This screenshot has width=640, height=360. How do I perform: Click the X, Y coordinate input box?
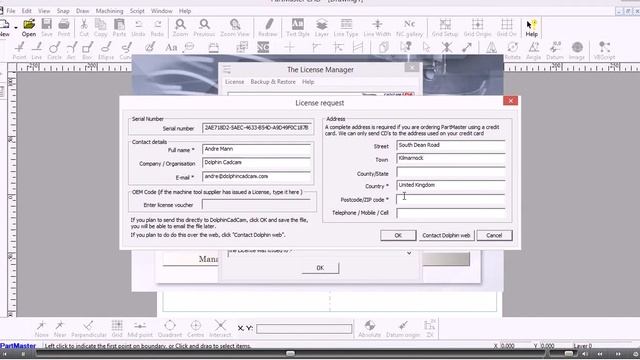tap(304, 328)
